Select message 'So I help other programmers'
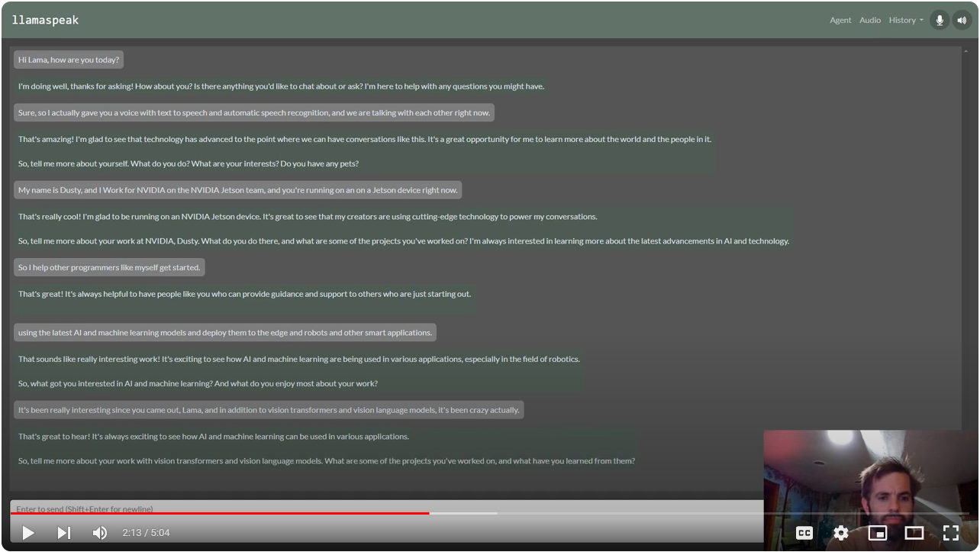This screenshot has width=980, height=552. pyautogui.click(x=109, y=268)
